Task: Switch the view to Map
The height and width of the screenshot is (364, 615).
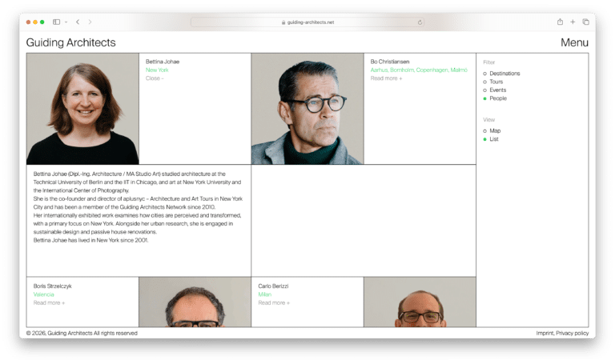Action: pyautogui.click(x=485, y=130)
